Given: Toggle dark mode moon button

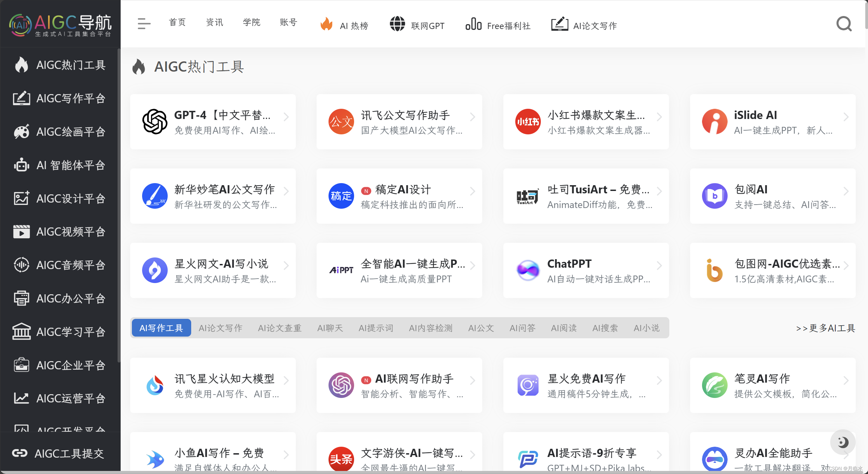Looking at the screenshot, I should coord(843,442).
